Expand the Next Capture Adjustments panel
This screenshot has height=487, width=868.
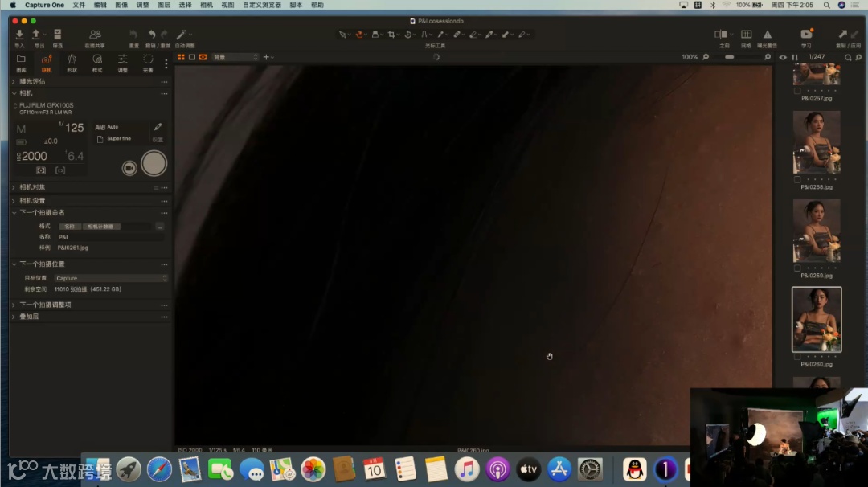click(x=14, y=305)
